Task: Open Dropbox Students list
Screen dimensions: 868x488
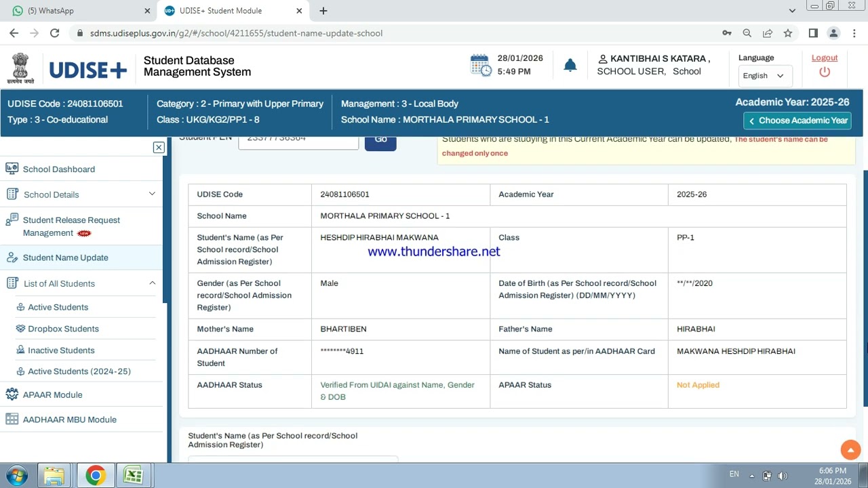Action: 63,329
